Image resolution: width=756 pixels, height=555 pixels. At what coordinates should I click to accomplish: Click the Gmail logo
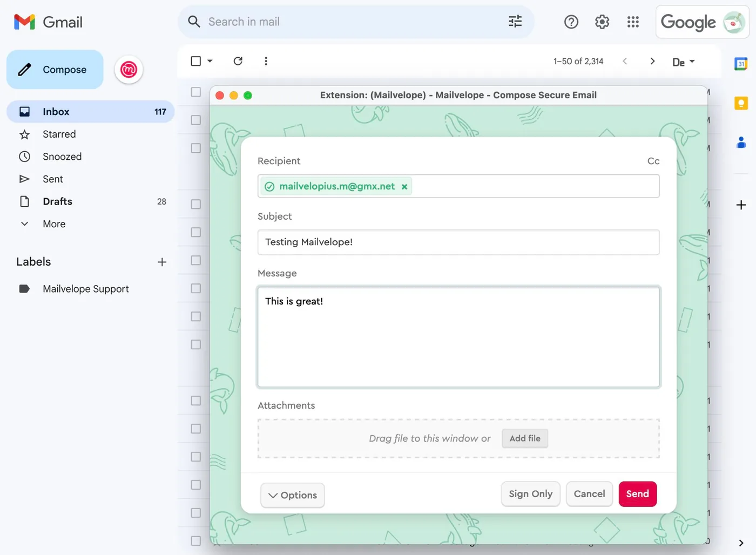(x=48, y=22)
